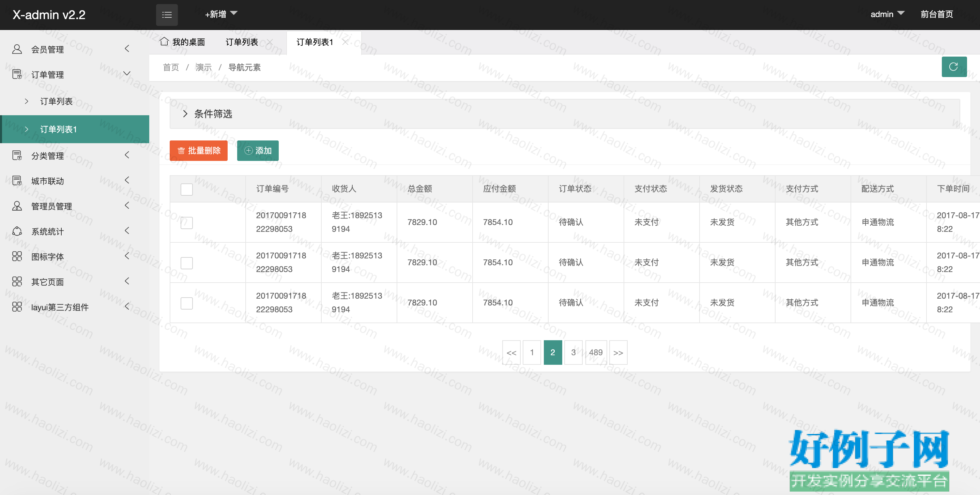Click the 下单时间 column header
980x495 pixels.
(953, 189)
